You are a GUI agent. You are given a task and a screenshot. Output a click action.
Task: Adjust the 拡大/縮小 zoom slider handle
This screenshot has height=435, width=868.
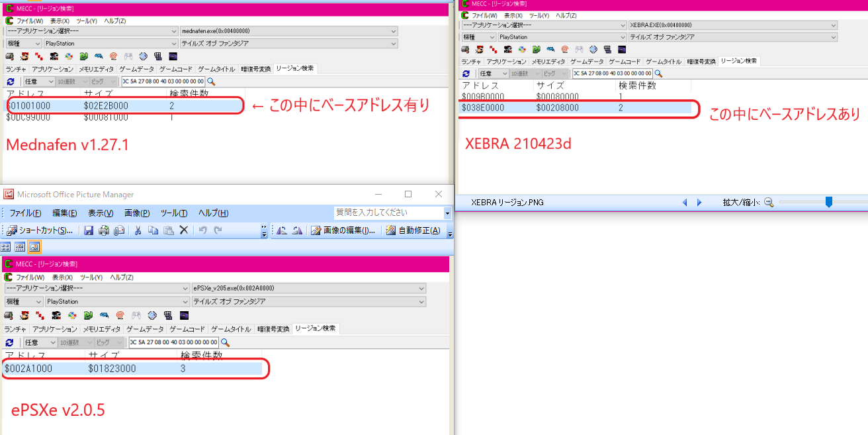tap(828, 203)
